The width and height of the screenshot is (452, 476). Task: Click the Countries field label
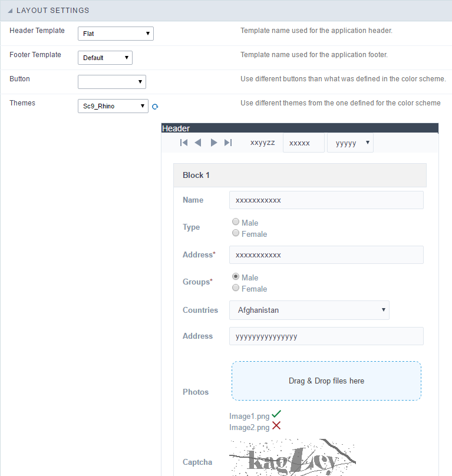tap(200, 310)
